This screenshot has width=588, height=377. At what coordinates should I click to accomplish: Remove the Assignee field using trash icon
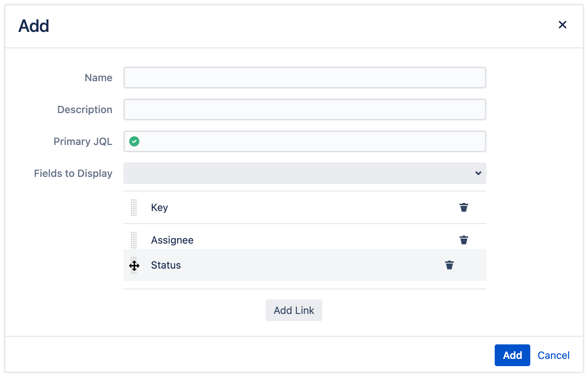coord(464,240)
